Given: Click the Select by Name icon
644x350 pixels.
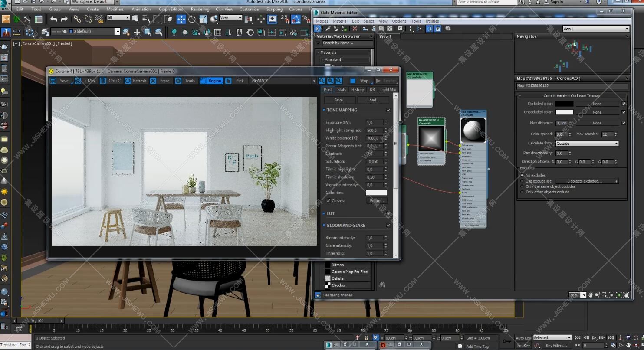Looking at the screenshot, I should (x=146, y=19).
